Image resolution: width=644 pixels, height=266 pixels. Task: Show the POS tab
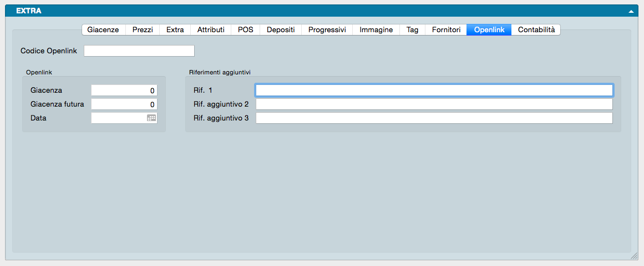[x=245, y=30]
